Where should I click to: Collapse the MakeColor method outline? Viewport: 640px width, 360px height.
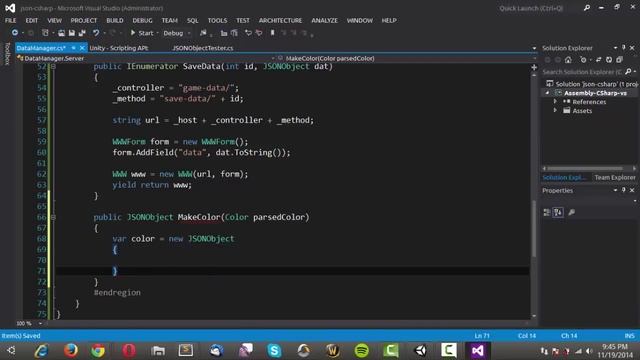[x=53, y=217]
